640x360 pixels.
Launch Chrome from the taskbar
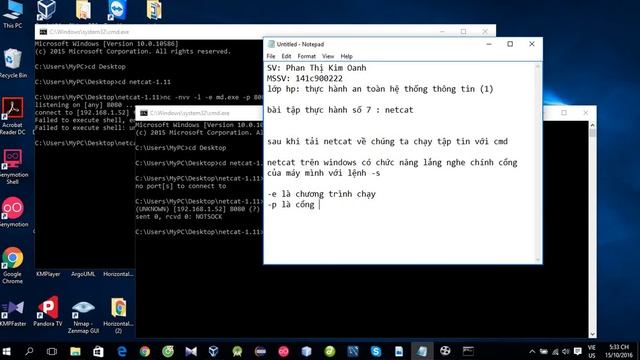144,351
